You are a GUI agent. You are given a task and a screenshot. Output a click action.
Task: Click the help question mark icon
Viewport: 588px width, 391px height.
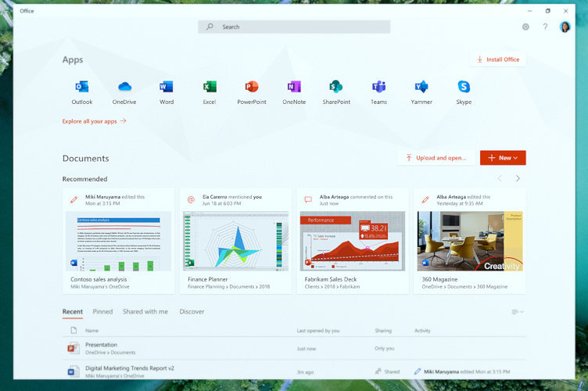click(x=545, y=27)
